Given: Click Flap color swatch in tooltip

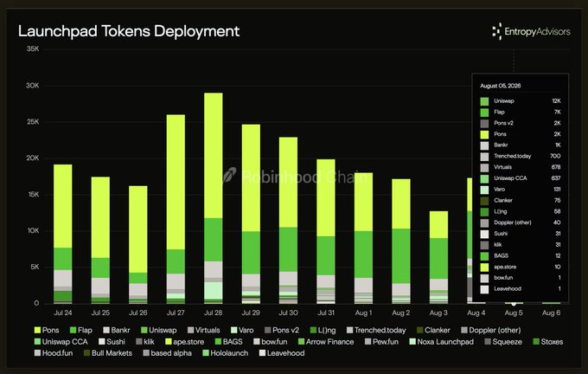Looking at the screenshot, I should [x=484, y=113].
